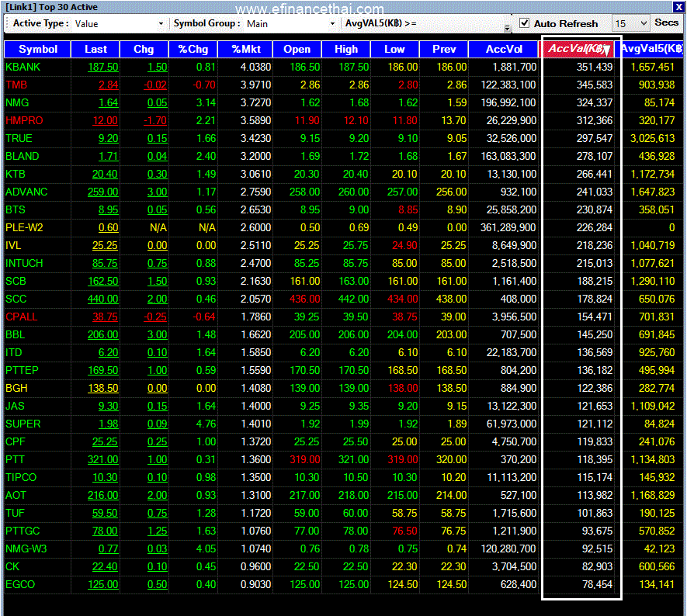Select the CPF symbol

point(16,441)
